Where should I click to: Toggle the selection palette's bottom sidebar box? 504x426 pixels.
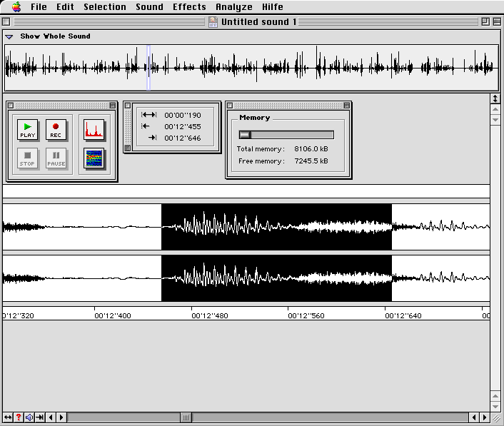(128, 148)
